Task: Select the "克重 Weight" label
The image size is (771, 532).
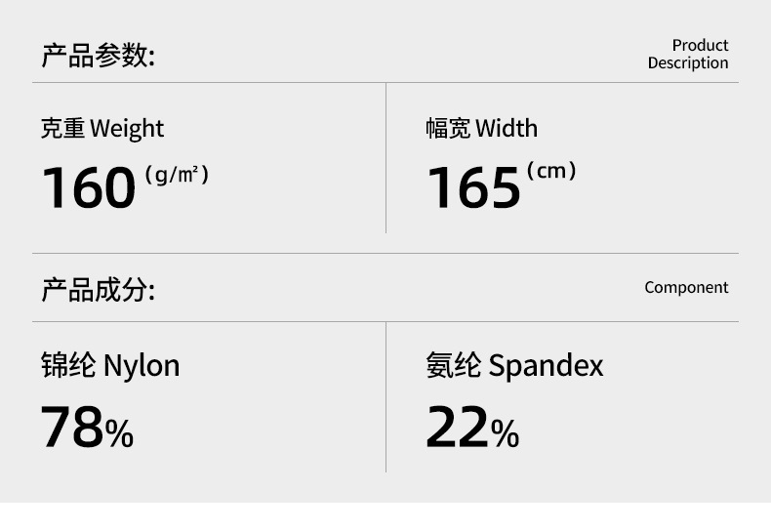Action: click(101, 129)
